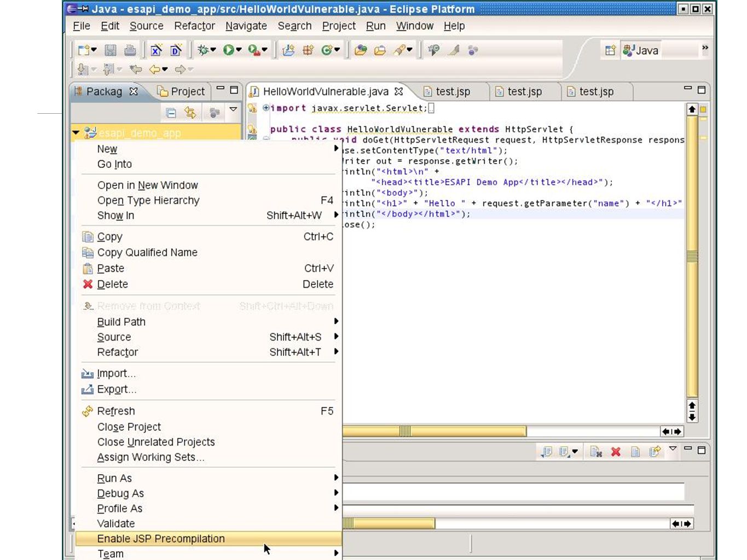The width and height of the screenshot is (747, 560).
Task: Show the hidden perspectives chevron next to Java
Action: point(705,48)
